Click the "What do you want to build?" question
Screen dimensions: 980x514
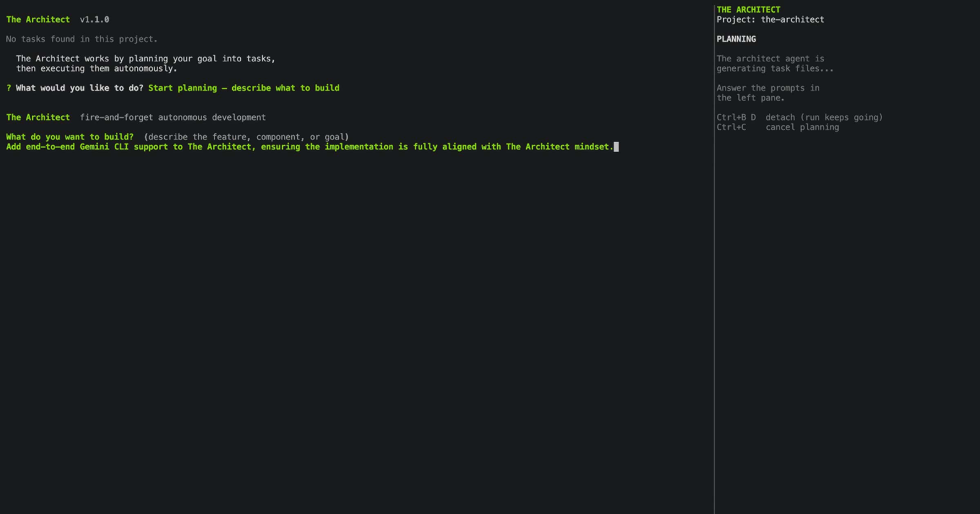tap(70, 137)
